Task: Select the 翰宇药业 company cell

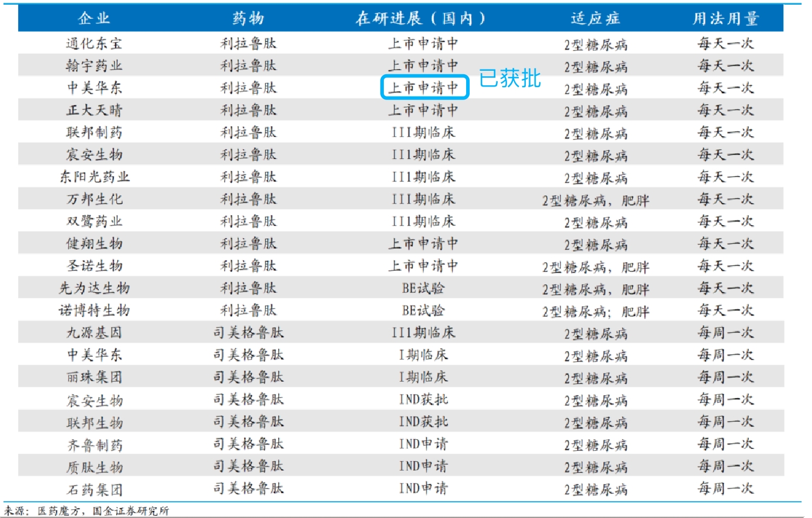Action: coord(94,65)
